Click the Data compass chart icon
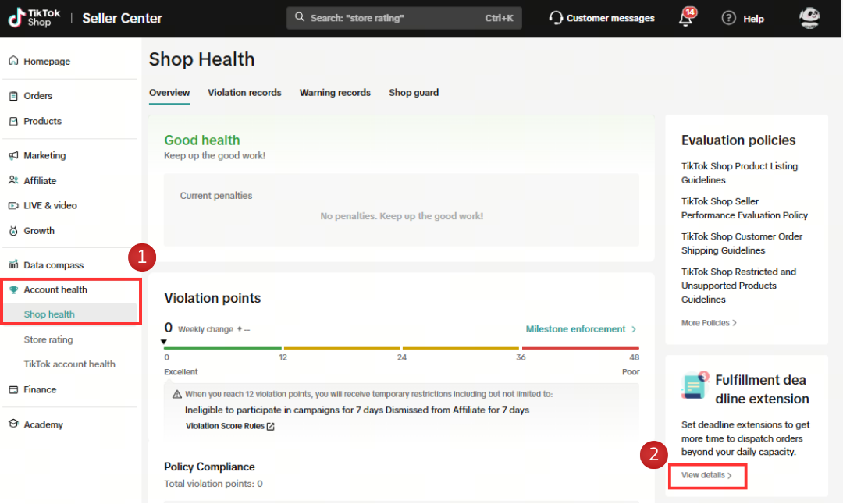Image resolution: width=843 pixels, height=504 pixels. coord(13,265)
